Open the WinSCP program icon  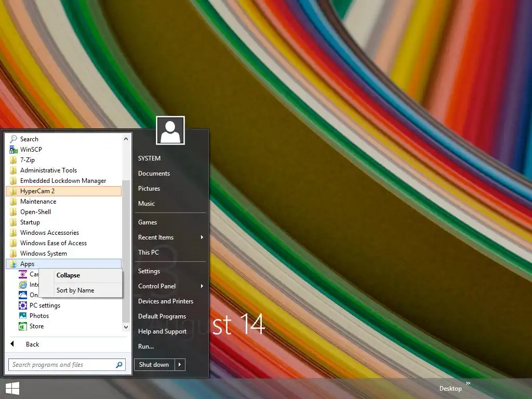click(x=13, y=149)
